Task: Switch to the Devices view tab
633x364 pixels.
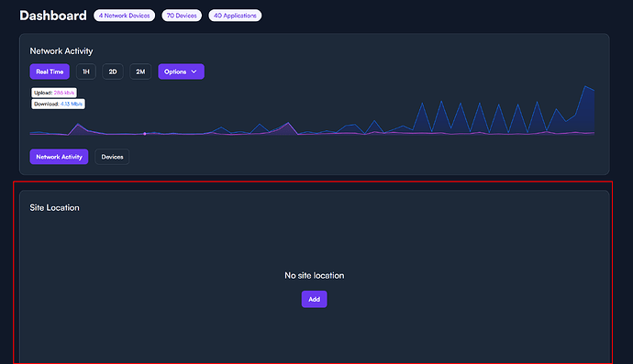Action: (112, 157)
